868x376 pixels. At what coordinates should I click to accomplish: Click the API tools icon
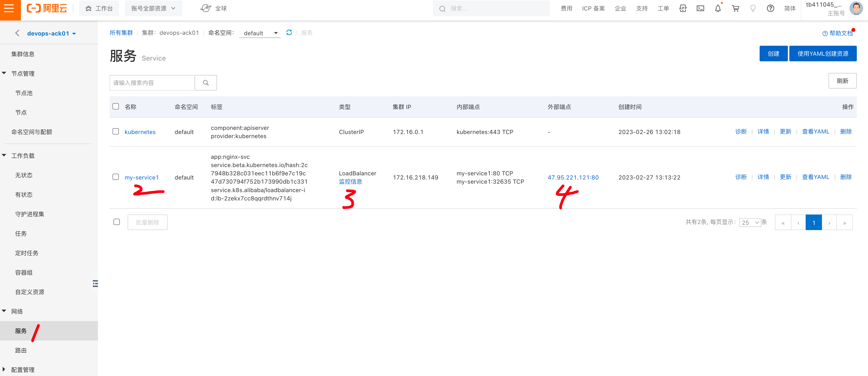[683, 9]
